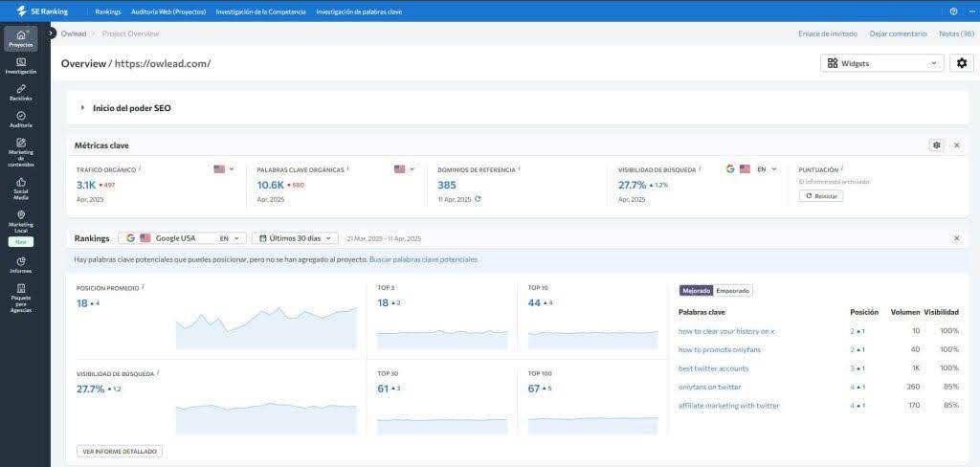Click the SE Ranking logo

[x=42, y=11]
